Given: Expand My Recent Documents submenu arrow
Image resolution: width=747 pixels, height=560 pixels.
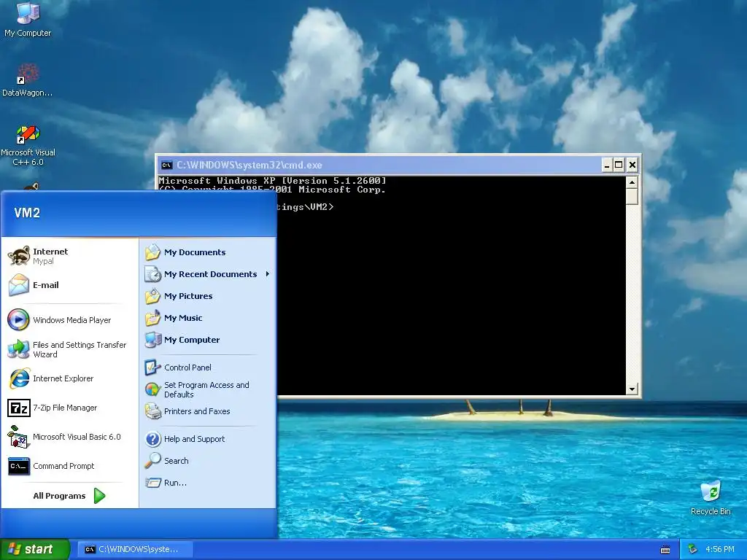Looking at the screenshot, I should (268, 274).
